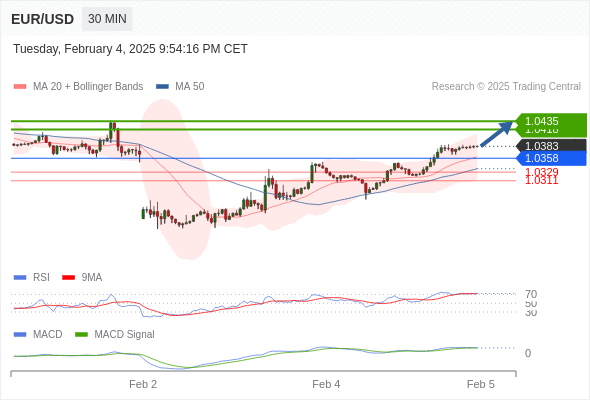This screenshot has height=400, width=590.
Task: Click the MA 50 blue legend swatch
Action: pyautogui.click(x=162, y=87)
